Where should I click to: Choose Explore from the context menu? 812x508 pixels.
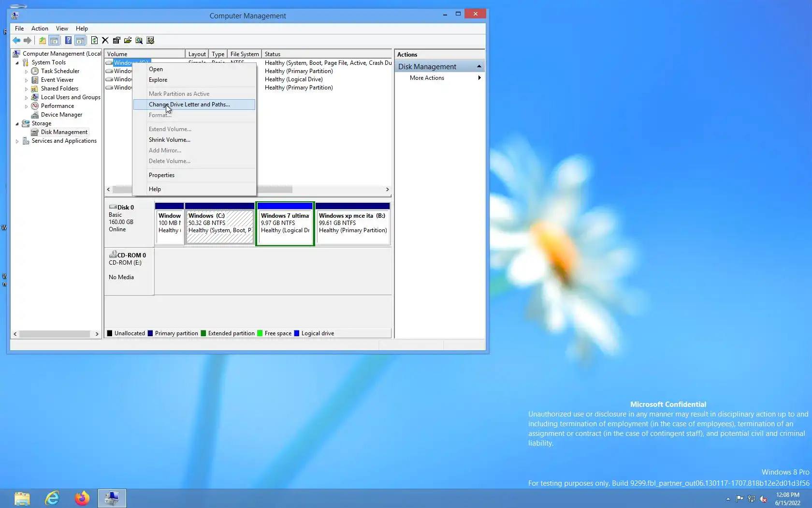click(x=194, y=80)
